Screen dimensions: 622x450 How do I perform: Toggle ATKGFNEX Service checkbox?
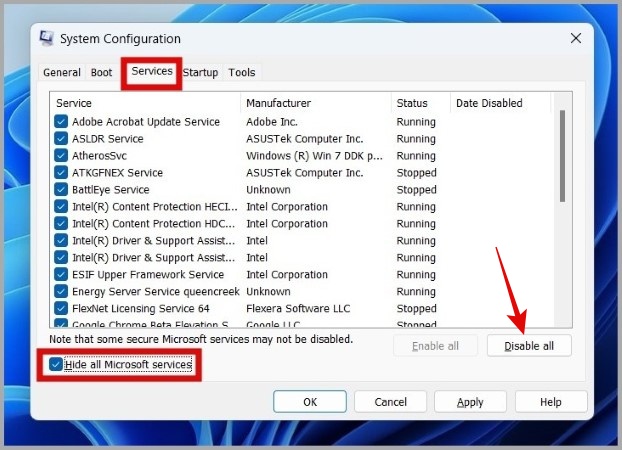[x=61, y=173]
